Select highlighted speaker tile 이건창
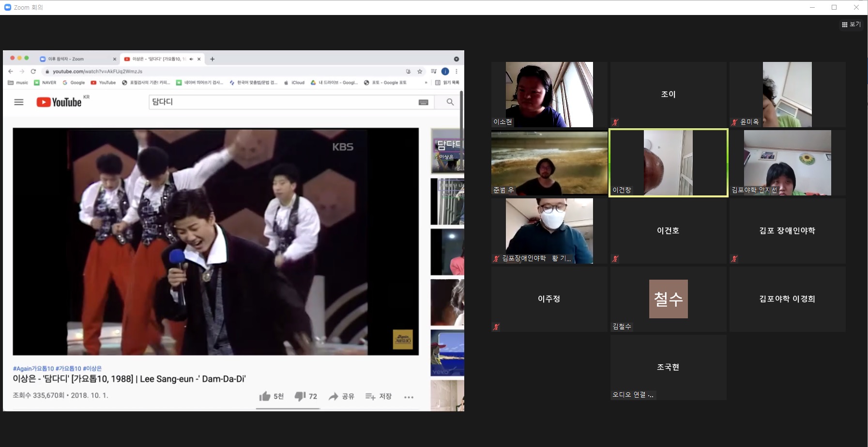The height and width of the screenshot is (447, 868). tap(668, 163)
